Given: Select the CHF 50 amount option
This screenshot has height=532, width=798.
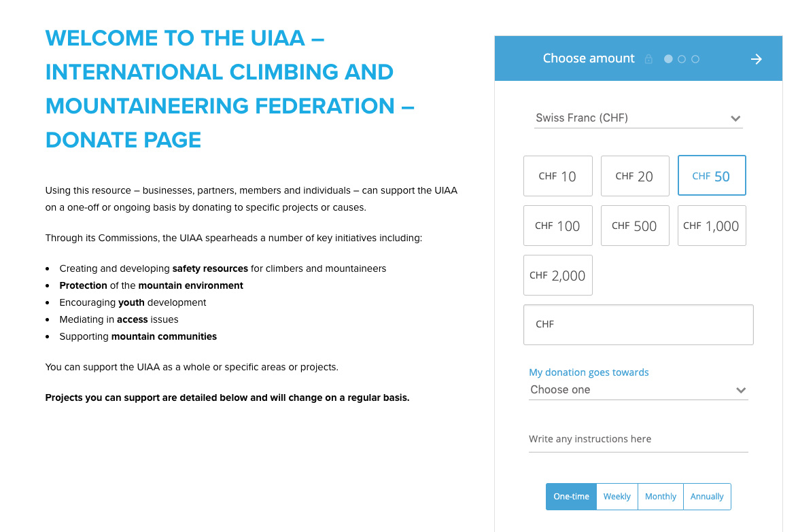Looking at the screenshot, I should 712,175.
